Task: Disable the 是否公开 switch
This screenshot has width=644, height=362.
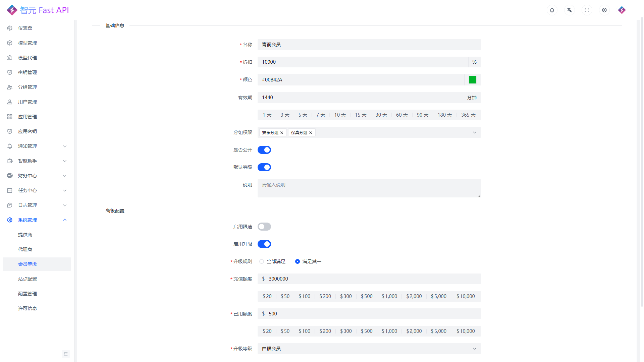Action: (x=264, y=150)
